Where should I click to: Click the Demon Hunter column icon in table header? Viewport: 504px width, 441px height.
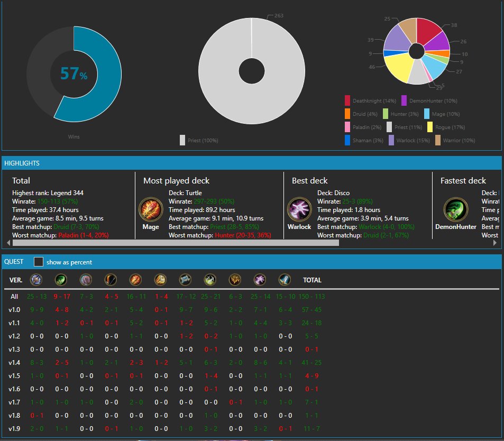(61, 280)
